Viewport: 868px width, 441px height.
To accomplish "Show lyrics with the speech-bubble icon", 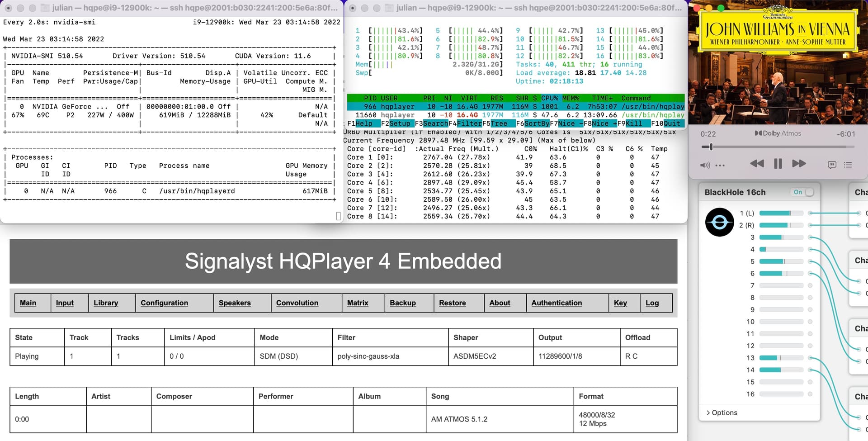I will (832, 165).
